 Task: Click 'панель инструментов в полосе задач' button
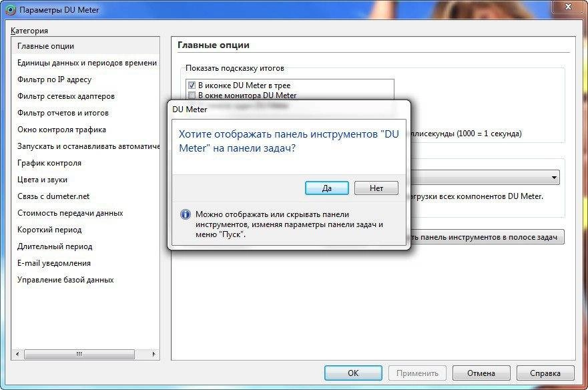tap(486, 237)
